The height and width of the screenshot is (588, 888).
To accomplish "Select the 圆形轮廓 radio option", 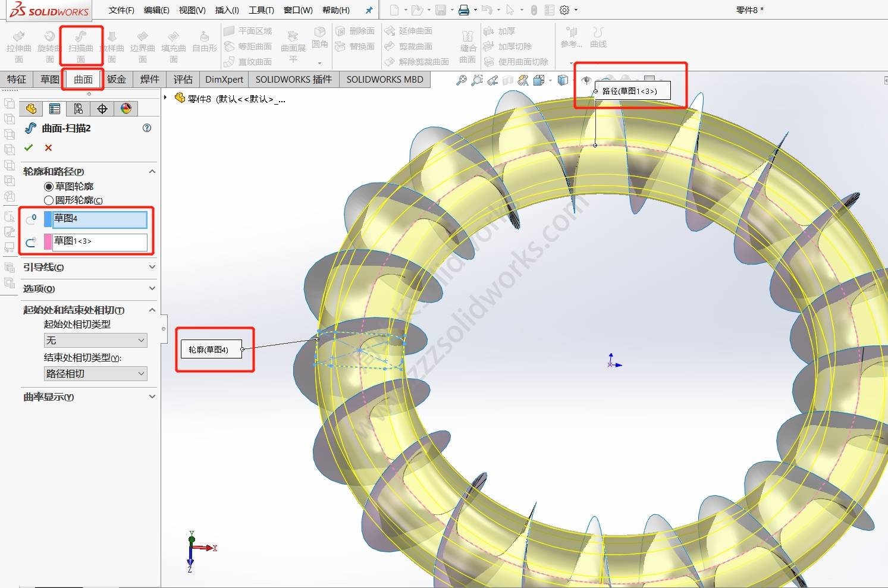I will [49, 200].
